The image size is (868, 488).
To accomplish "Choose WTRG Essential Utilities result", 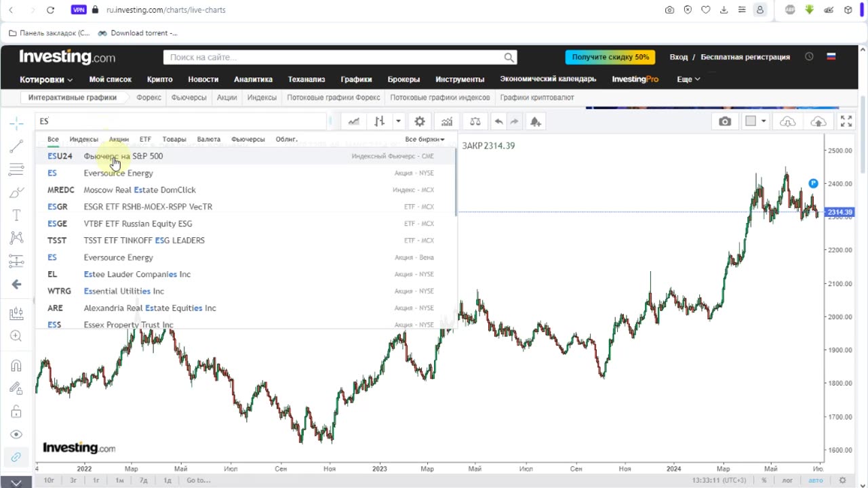I will [x=245, y=291].
